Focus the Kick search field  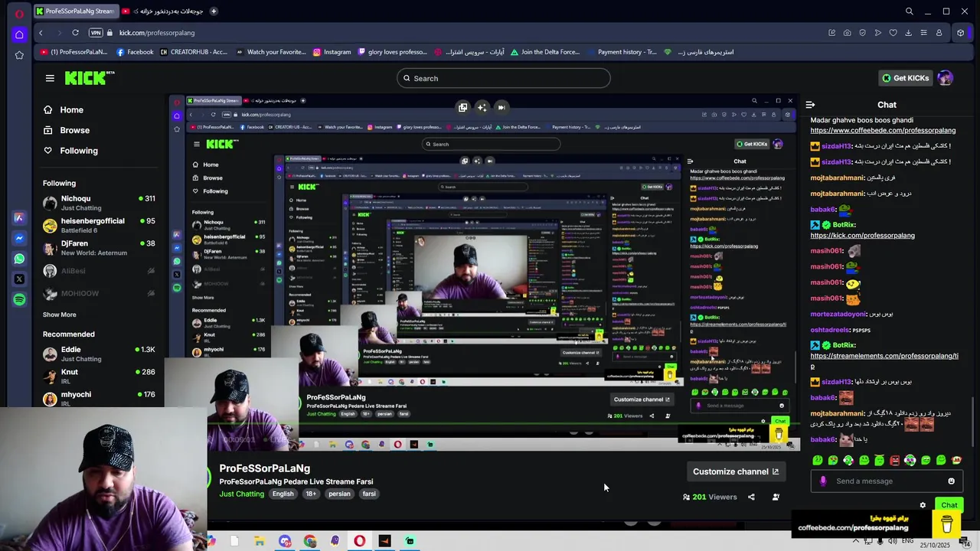pyautogui.click(x=503, y=78)
